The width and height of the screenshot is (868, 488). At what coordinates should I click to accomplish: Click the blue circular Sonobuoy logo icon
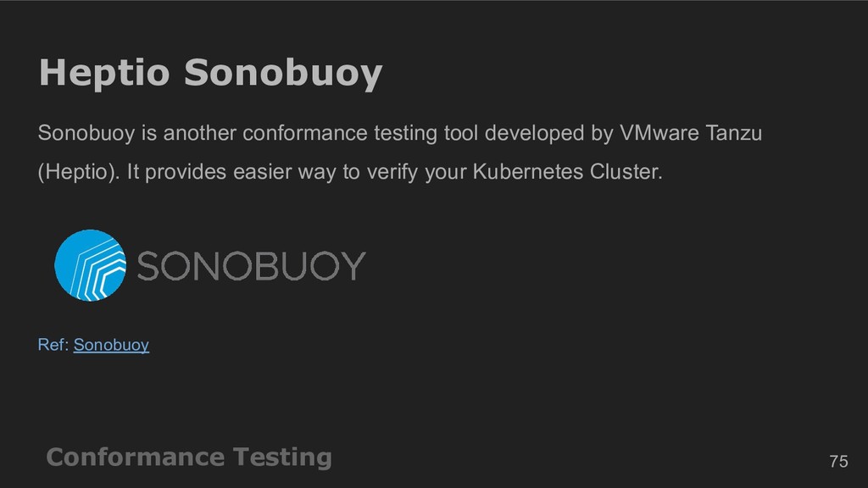(90, 265)
